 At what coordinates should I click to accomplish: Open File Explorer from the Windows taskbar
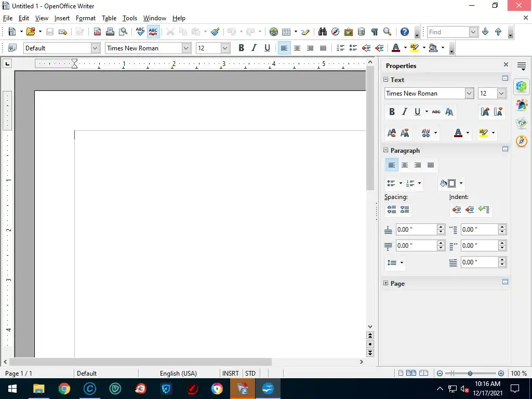(x=38, y=389)
